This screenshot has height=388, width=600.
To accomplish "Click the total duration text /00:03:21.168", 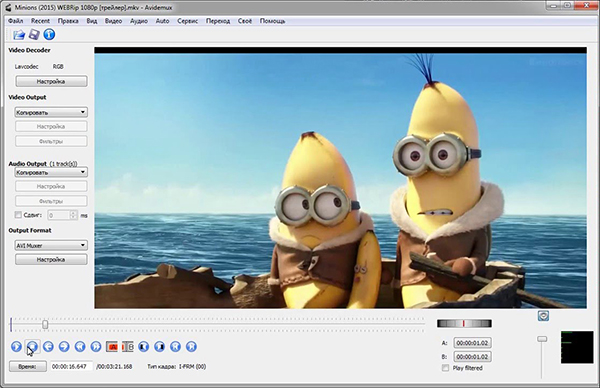I will tap(114, 367).
